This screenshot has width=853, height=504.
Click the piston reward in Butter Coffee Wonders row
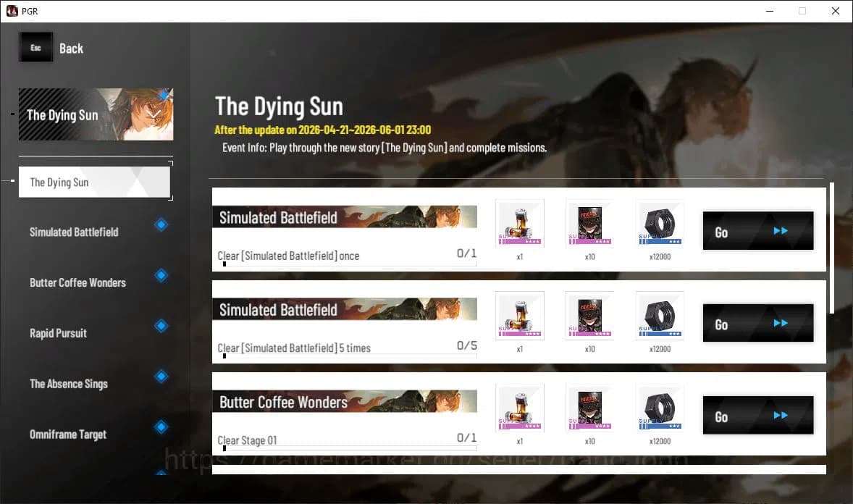519,408
